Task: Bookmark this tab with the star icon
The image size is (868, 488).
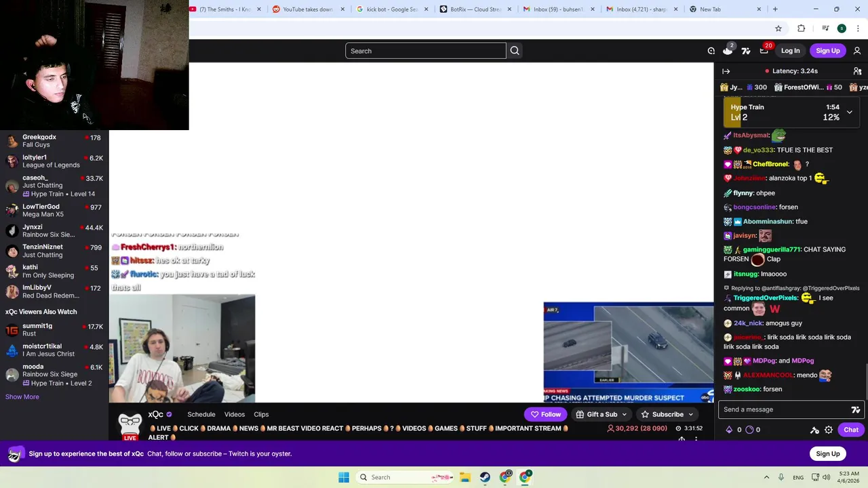Action: tap(778, 28)
